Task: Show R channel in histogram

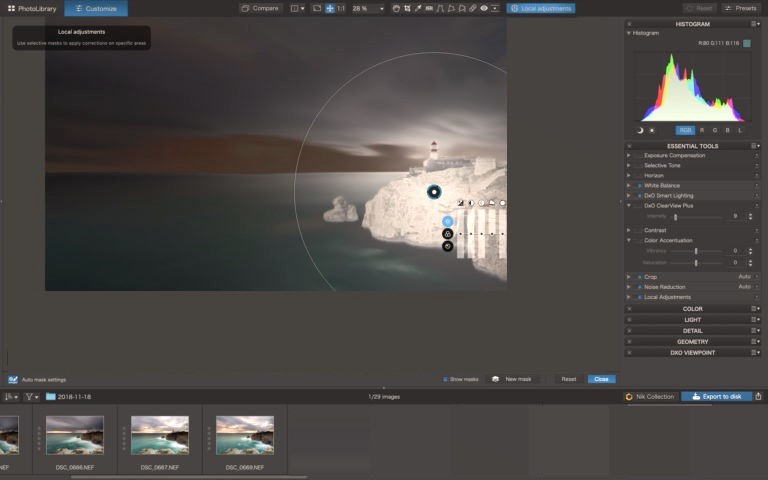Action: [x=702, y=130]
